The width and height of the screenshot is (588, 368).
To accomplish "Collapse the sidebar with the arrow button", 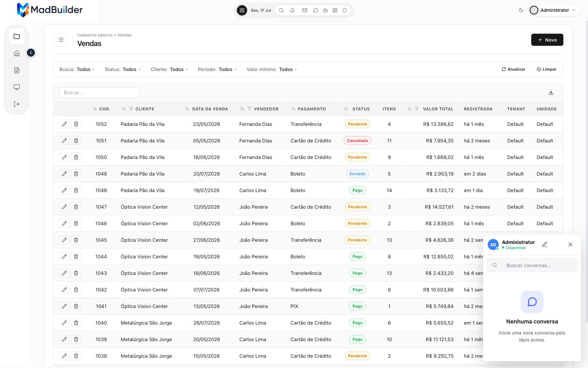I will (31, 53).
